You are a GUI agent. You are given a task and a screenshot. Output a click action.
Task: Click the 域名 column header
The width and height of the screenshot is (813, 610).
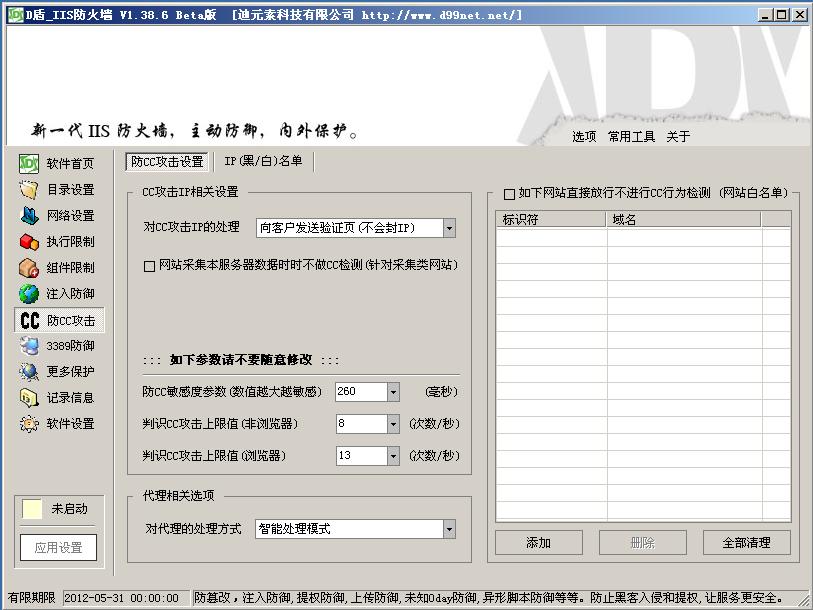click(683, 219)
